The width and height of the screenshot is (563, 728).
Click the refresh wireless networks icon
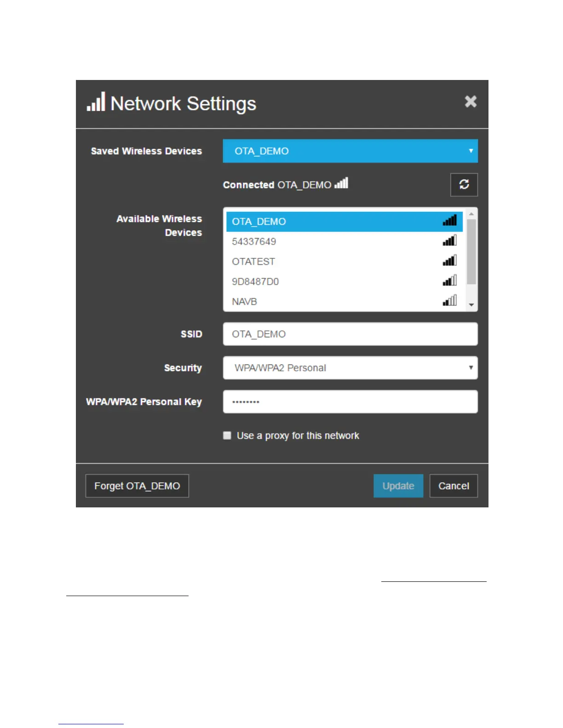(x=464, y=185)
